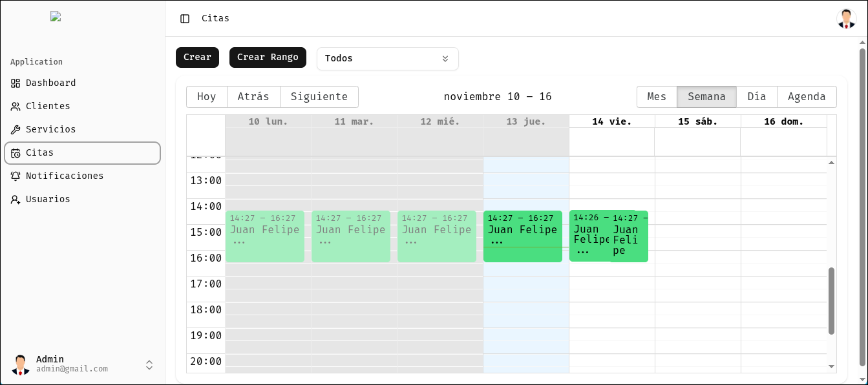
Task: Click the Usuarios person icon
Action: coord(16,200)
